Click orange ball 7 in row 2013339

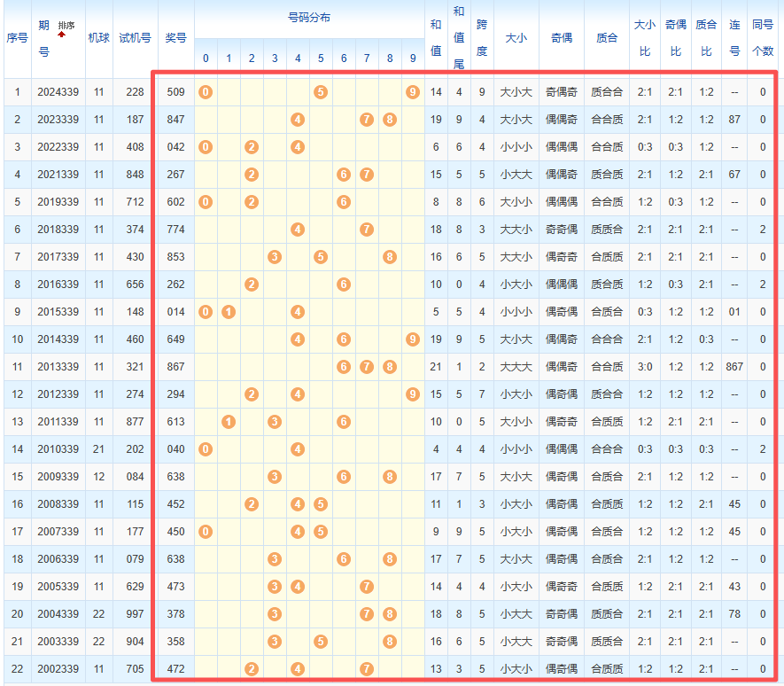(367, 367)
